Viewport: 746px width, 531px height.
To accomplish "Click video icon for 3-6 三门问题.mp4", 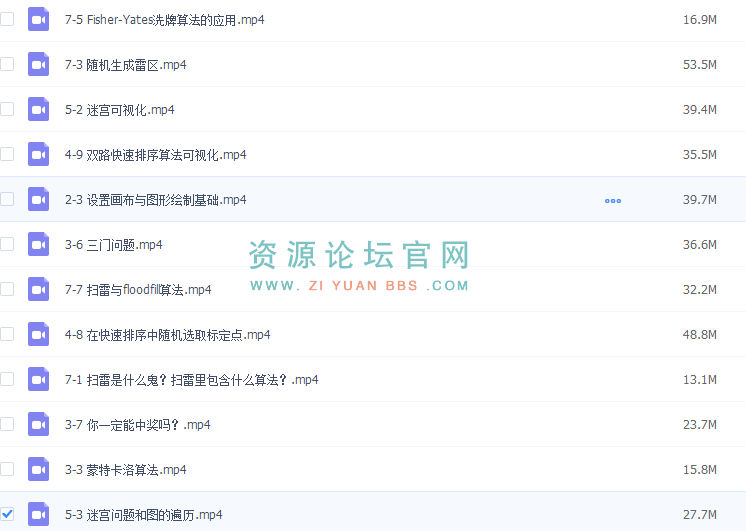I will point(39,245).
